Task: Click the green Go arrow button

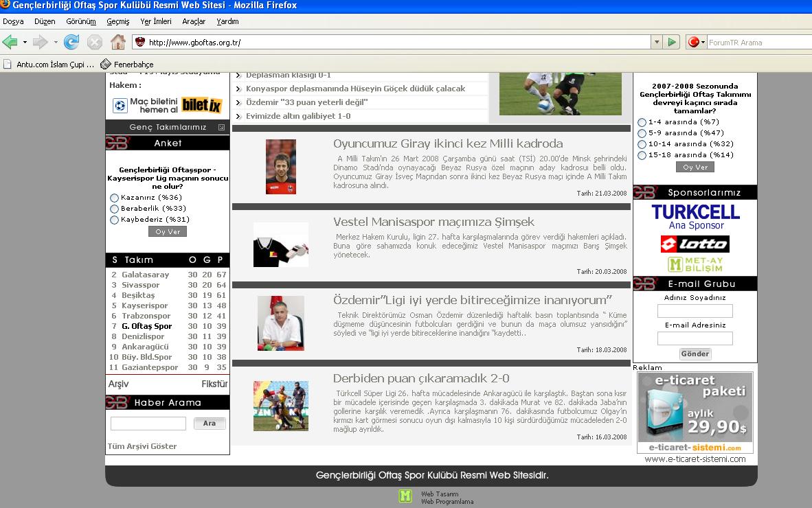Action: click(x=673, y=42)
